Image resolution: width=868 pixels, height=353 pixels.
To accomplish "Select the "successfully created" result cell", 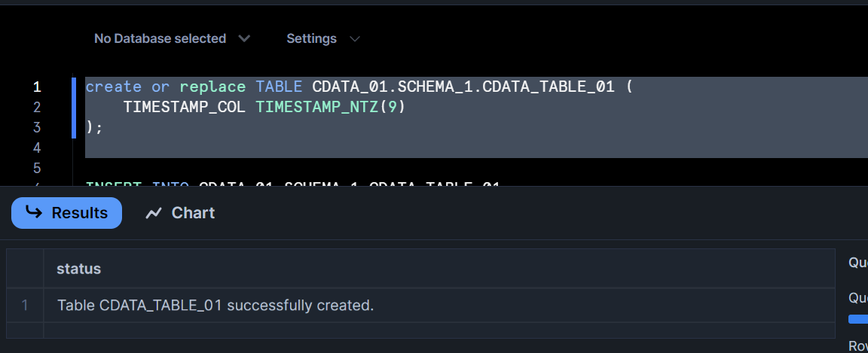I will (215, 306).
